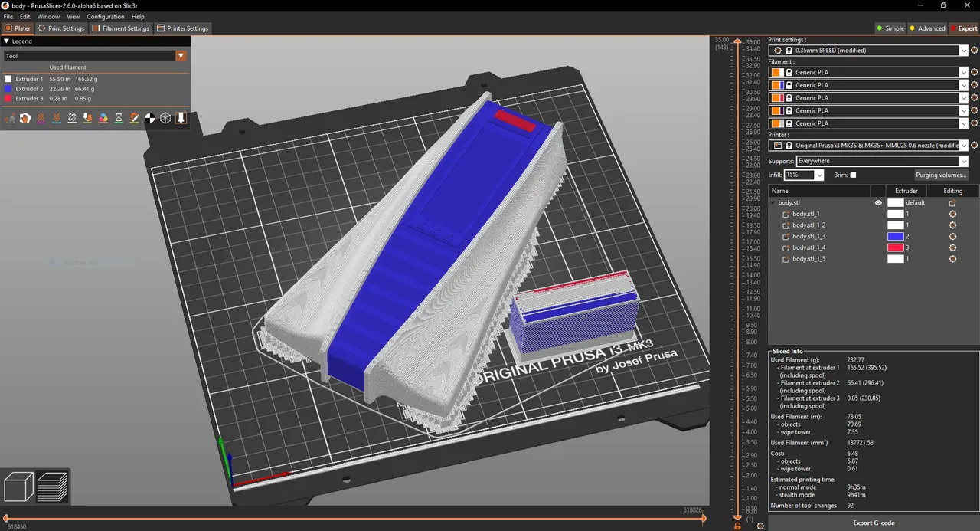This screenshot has width=980, height=531.
Task: Switch to 3D editor view cube icon
Action: (18, 487)
